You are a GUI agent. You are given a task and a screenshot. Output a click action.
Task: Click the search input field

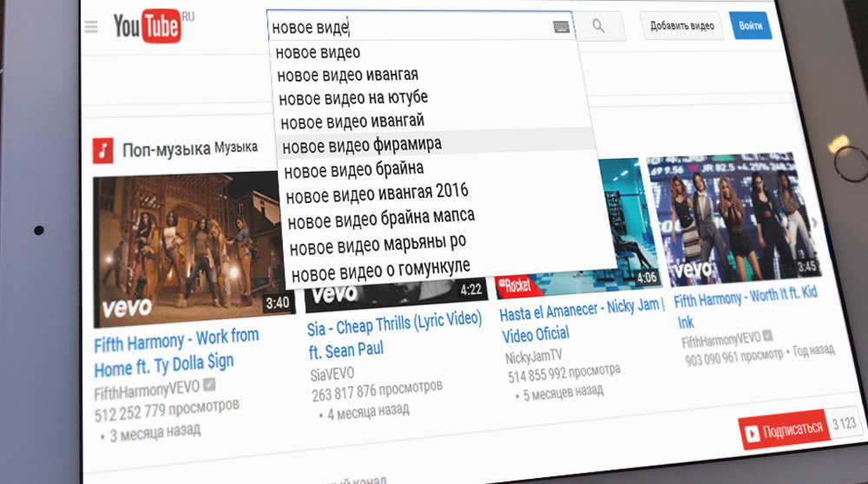tap(408, 28)
